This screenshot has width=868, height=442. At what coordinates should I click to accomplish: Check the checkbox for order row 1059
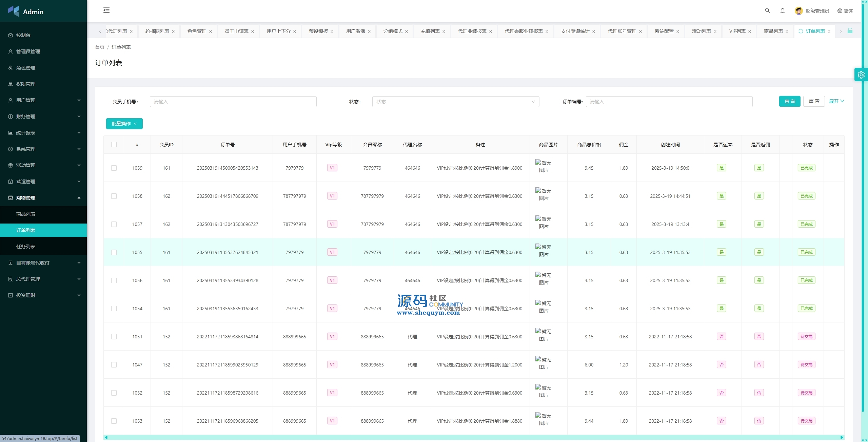114,168
